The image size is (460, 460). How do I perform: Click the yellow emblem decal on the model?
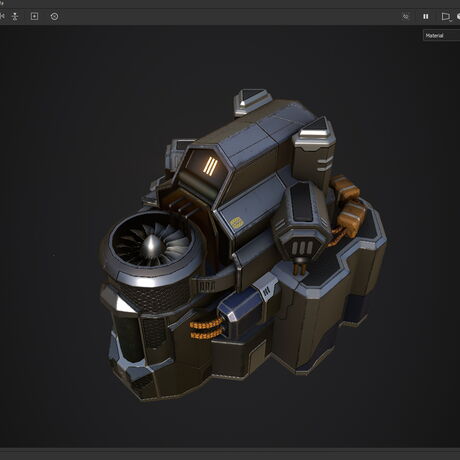(x=237, y=222)
